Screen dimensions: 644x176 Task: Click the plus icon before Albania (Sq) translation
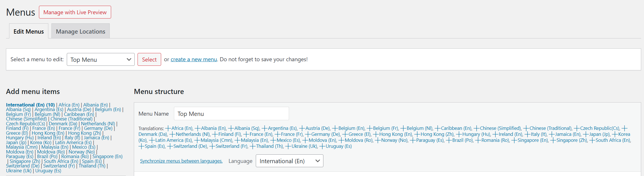pyautogui.click(x=231, y=128)
